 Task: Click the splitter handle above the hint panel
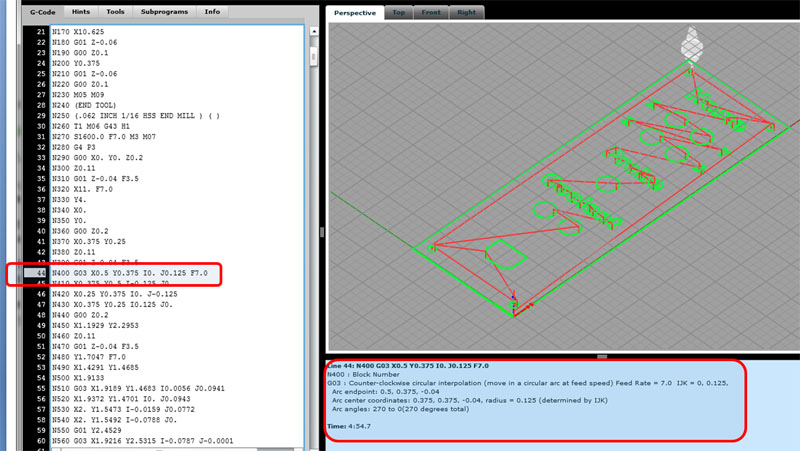pos(602,357)
